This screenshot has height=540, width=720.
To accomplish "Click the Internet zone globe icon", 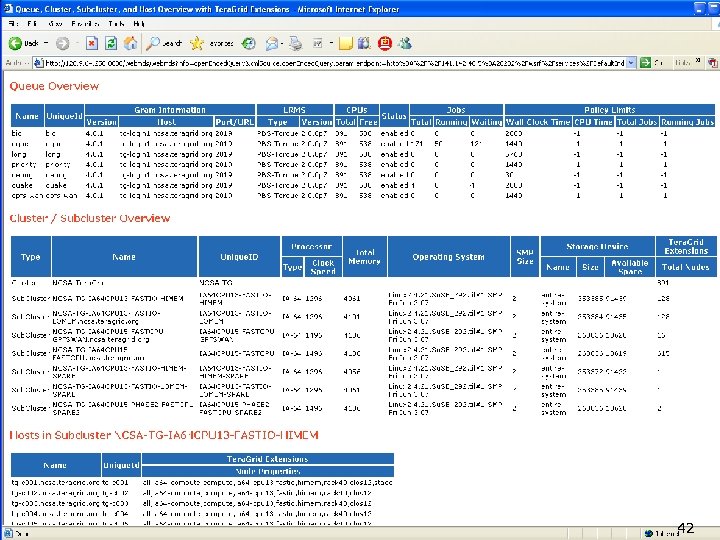I will [649, 533].
